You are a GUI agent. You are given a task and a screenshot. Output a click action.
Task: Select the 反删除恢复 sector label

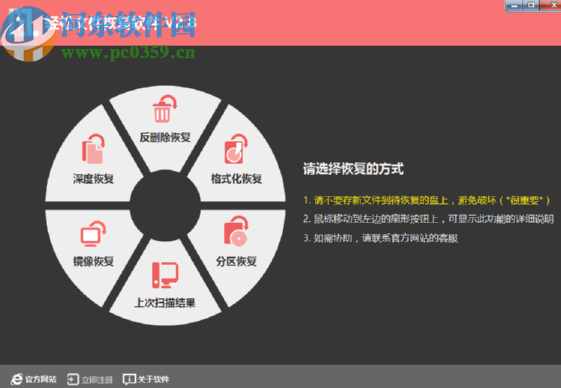click(x=165, y=137)
